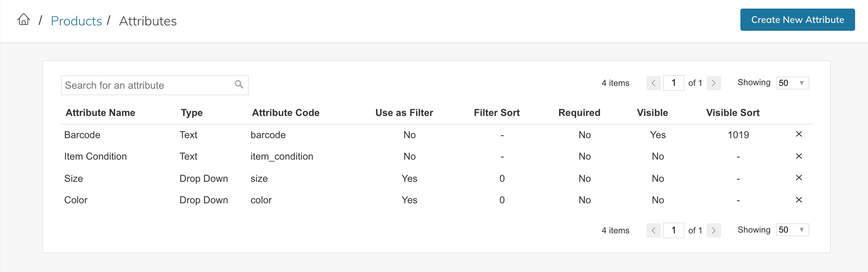
Task: Click the Attribute Name column header
Action: click(100, 113)
